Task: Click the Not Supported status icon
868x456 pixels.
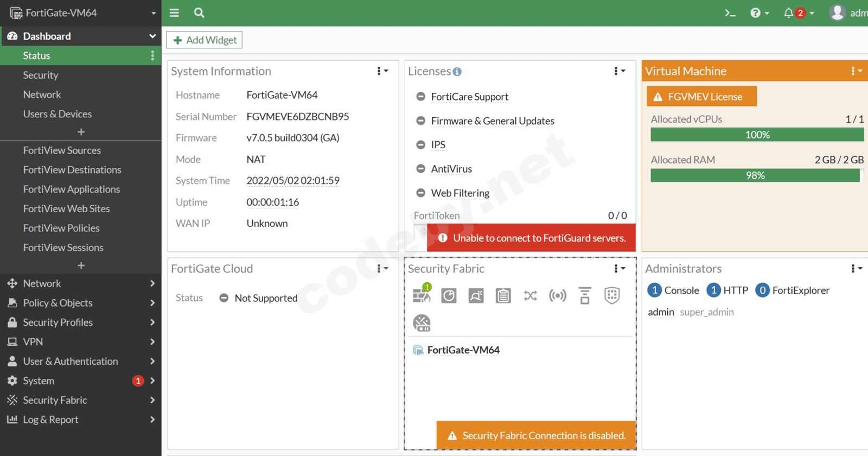Action: [224, 298]
